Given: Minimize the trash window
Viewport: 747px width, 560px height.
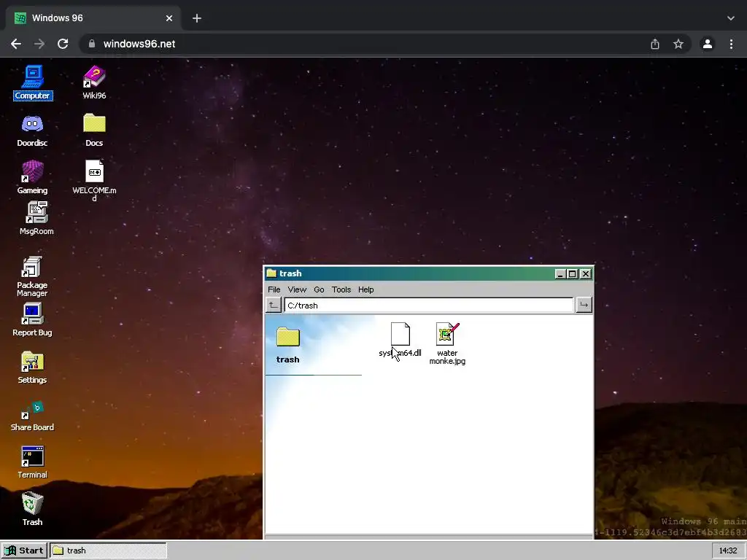Looking at the screenshot, I should pyautogui.click(x=560, y=274).
